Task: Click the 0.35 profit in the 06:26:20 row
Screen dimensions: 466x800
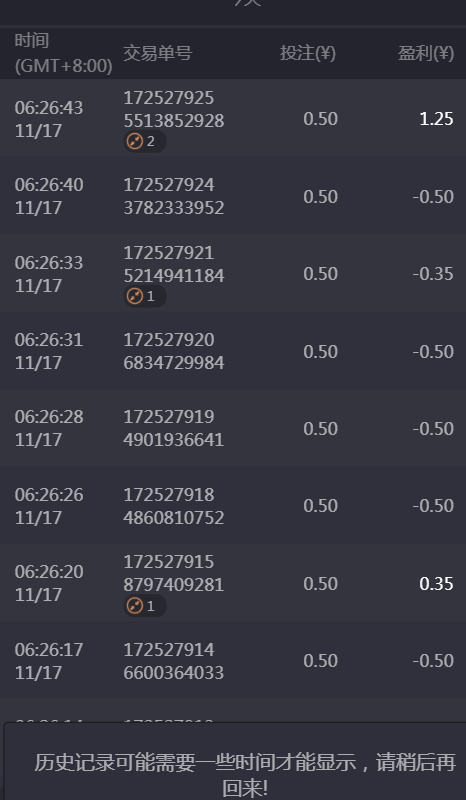Action: [x=436, y=583]
